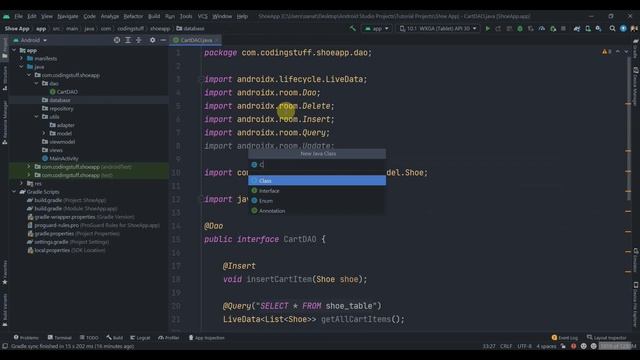Open the Android project view dropdown
The width and height of the screenshot is (640, 360).
30,40
